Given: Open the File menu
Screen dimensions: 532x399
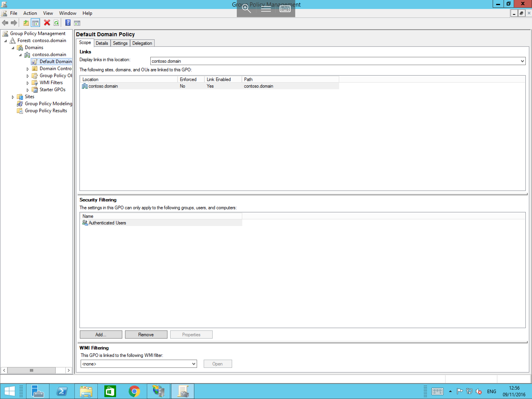Looking at the screenshot, I should pyautogui.click(x=13, y=13).
